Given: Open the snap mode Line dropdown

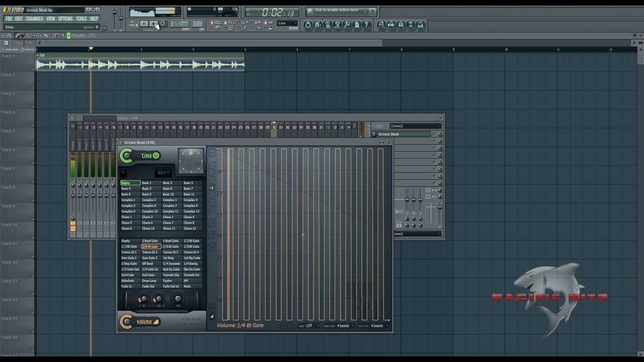Looking at the screenshot, I should pyautogui.click(x=287, y=23).
